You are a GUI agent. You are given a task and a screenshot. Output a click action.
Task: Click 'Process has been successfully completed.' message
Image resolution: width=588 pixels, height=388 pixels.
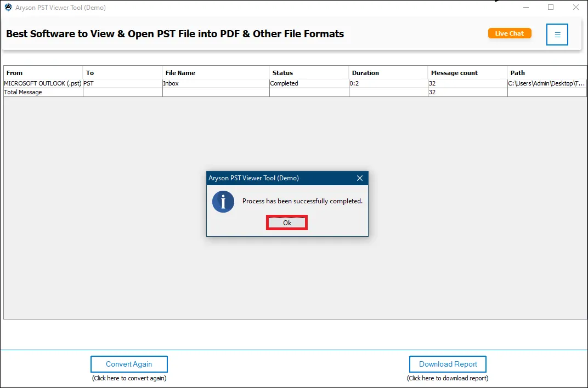tap(302, 201)
